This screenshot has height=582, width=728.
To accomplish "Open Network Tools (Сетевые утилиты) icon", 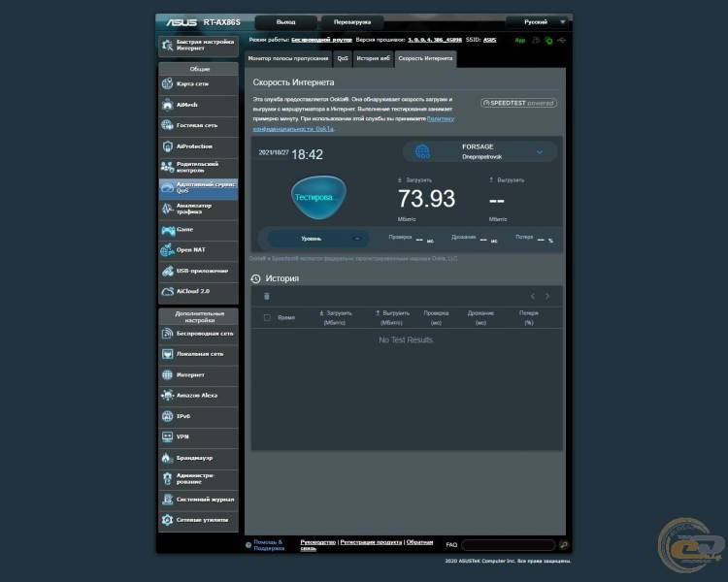I will pos(167,520).
